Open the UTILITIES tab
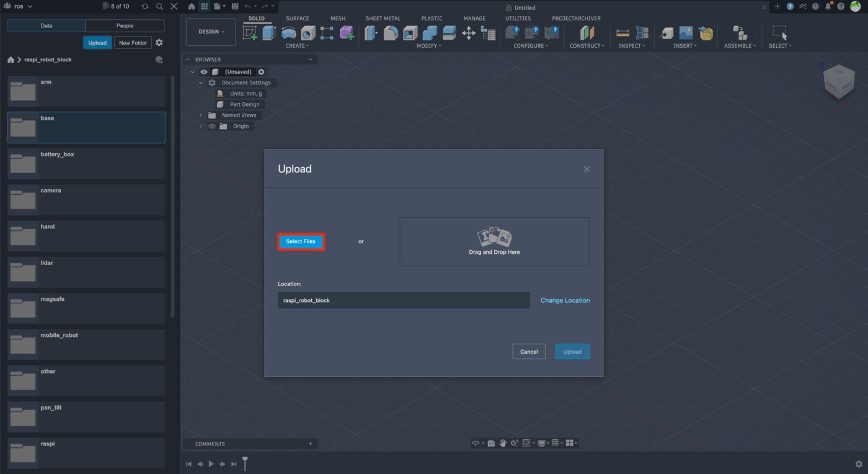This screenshot has height=474, width=868. [518, 19]
